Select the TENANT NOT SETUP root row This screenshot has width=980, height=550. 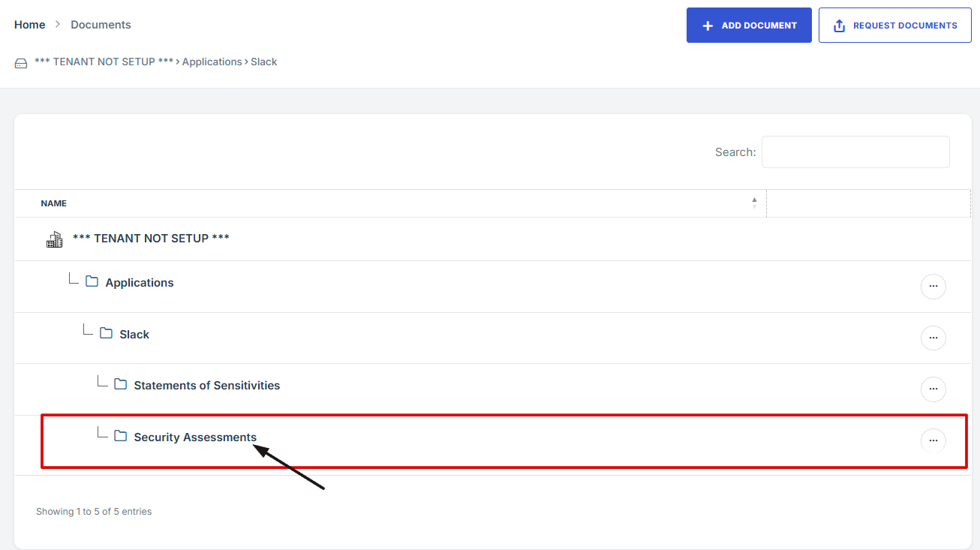151,239
